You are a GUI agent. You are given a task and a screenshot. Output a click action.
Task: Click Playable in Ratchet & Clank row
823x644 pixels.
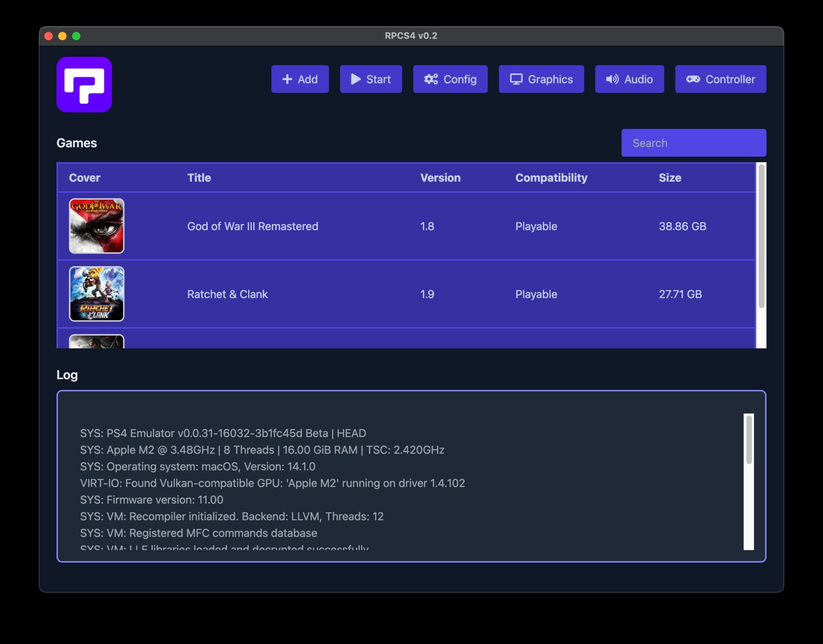[x=536, y=294]
